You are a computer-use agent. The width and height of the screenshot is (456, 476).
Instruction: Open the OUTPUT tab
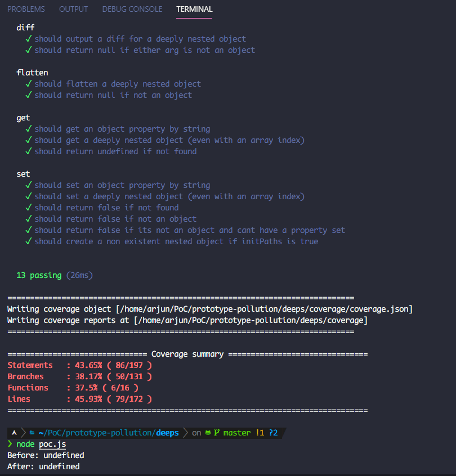point(73,9)
